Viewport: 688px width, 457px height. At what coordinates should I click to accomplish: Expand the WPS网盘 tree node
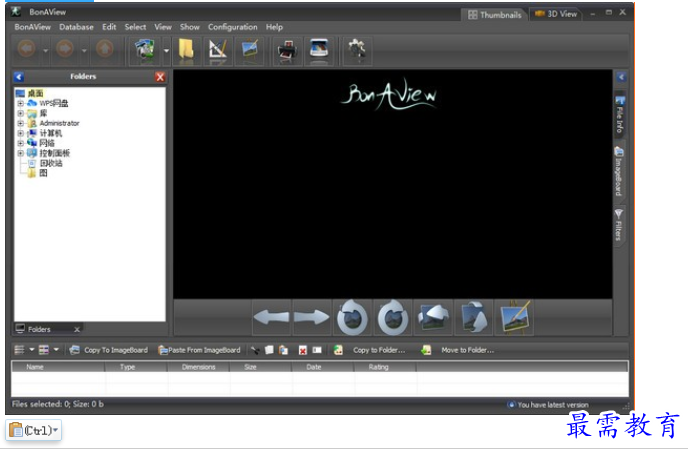pyautogui.click(x=20, y=104)
